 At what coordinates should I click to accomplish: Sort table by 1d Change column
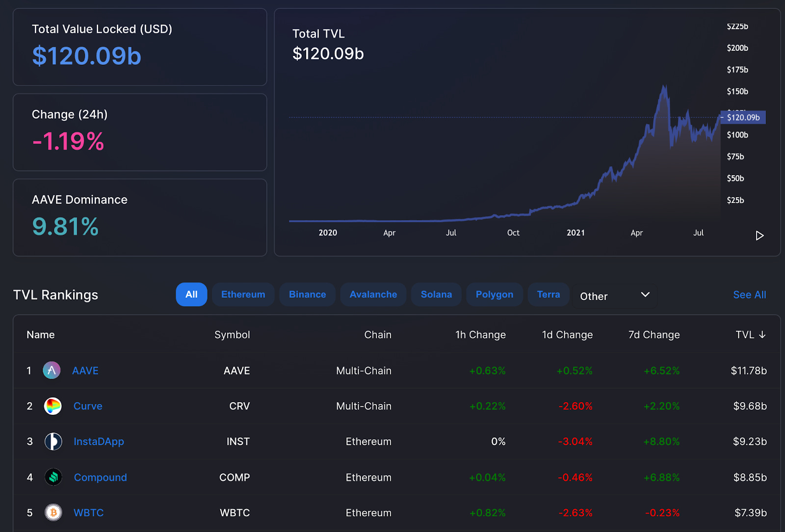pos(567,334)
